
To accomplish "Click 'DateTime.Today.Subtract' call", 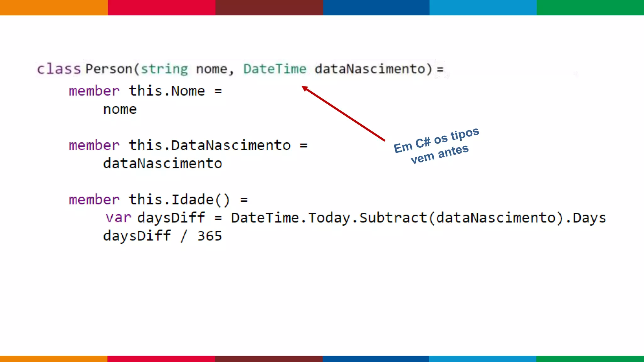I will tap(329, 218).
